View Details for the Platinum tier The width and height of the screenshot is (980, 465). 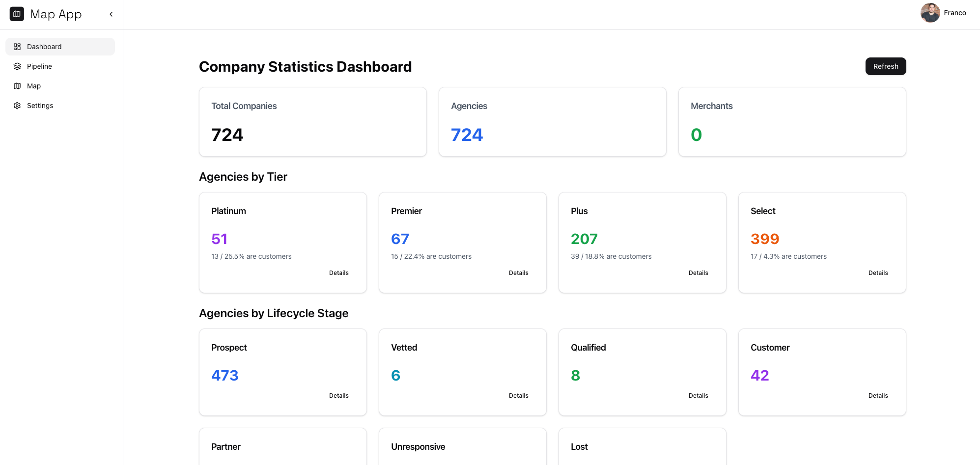pyautogui.click(x=338, y=273)
